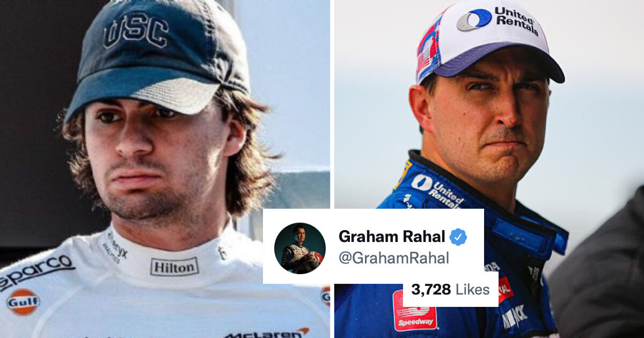Open the Graham Rahal display name
644x338 pixels.
[392, 237]
